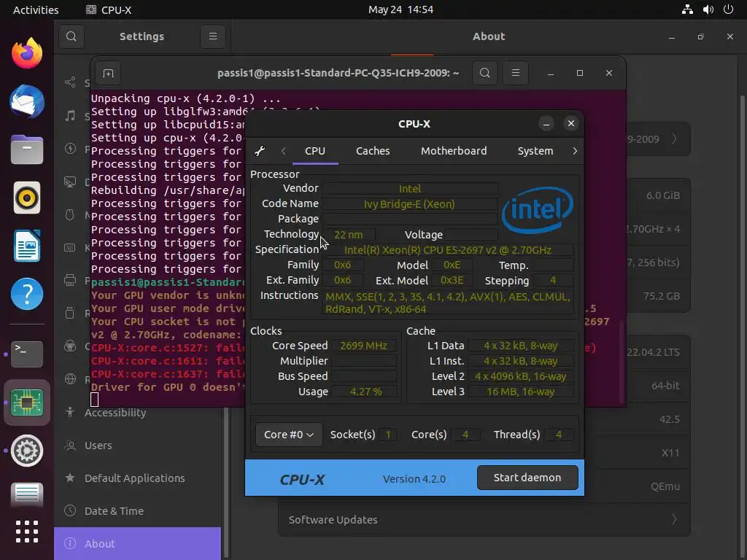Click the Settings search icon
Screen dimensions: 747x560
tap(71, 36)
